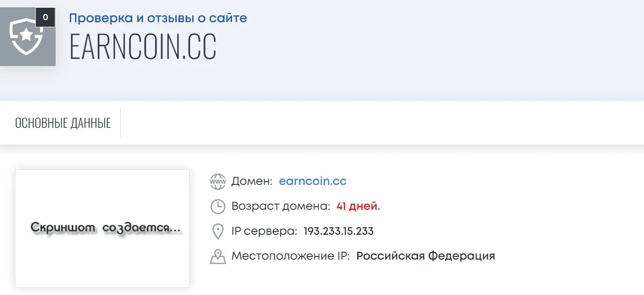Click the Скриншот создается... text in the preview
Image resolution: width=644 pixels, height=295 pixels.
pyautogui.click(x=106, y=228)
